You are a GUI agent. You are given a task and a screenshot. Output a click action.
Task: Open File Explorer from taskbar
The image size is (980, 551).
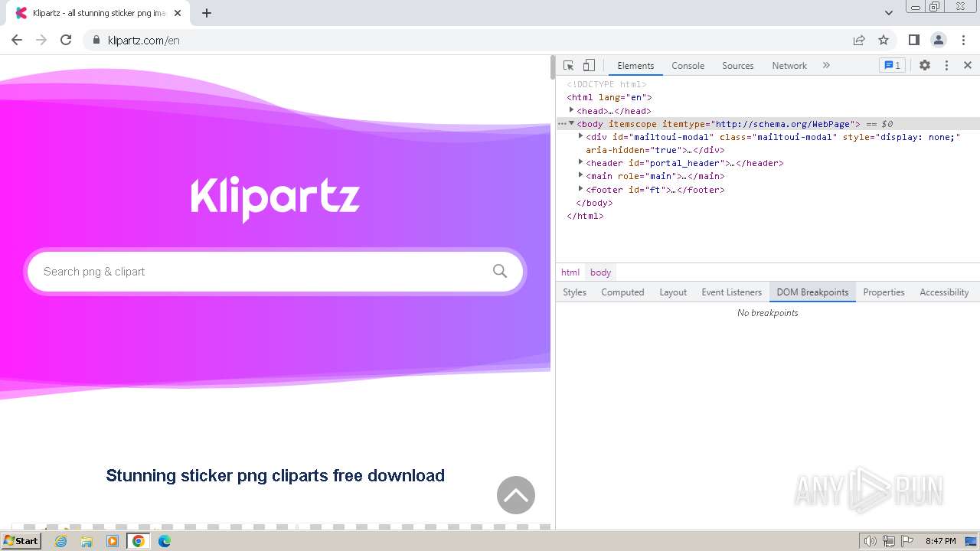(87, 541)
